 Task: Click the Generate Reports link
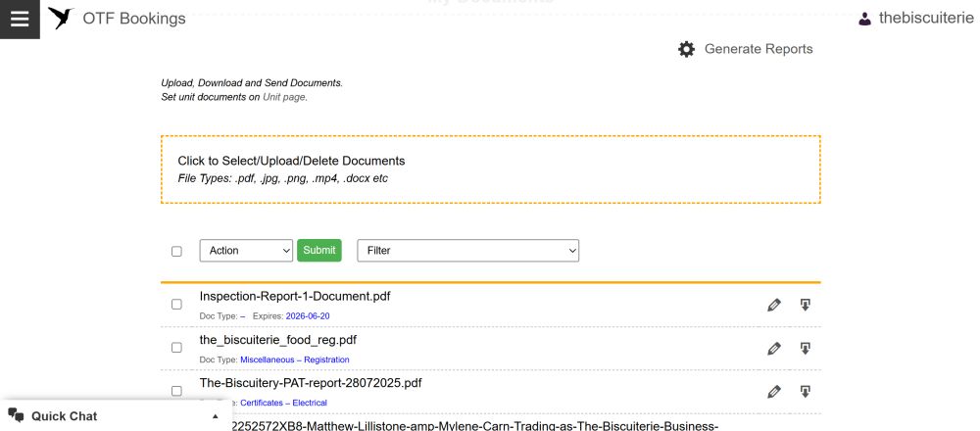pyautogui.click(x=759, y=49)
